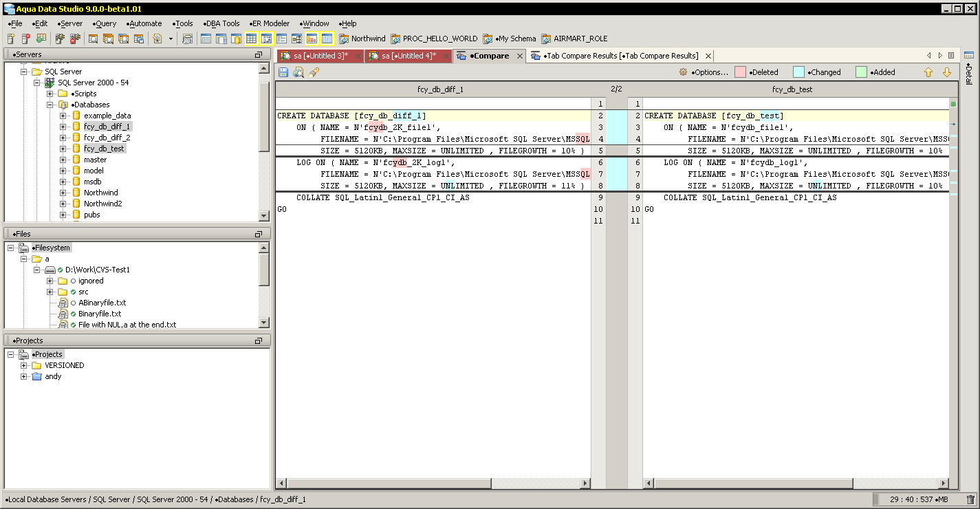Screen dimensions: 980x509
Task: Select the ignored folder in Files
Action: (x=91, y=281)
